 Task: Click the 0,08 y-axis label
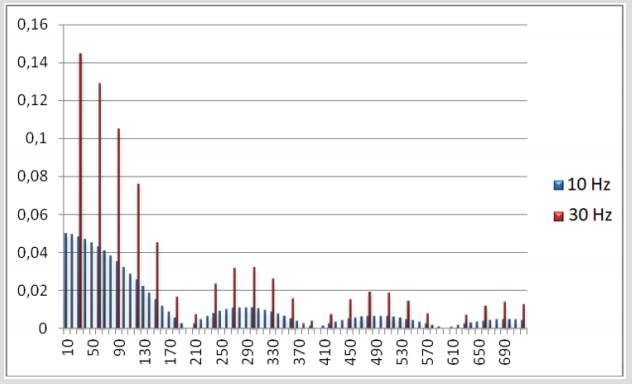(32, 176)
